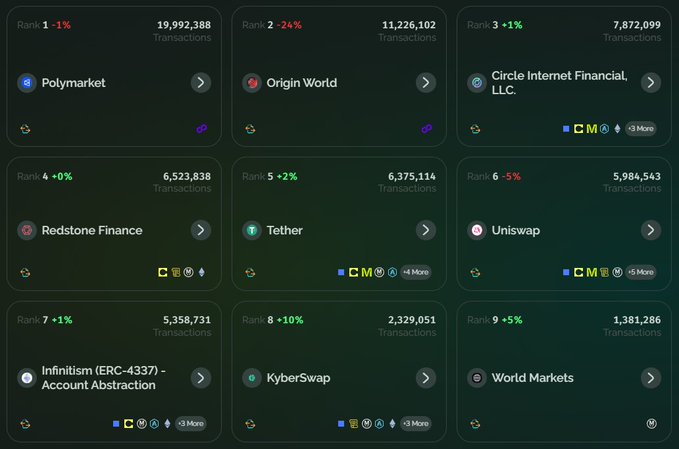This screenshot has height=449, width=679.
Task: Click the Redstone Finance project name
Action: [x=92, y=230]
